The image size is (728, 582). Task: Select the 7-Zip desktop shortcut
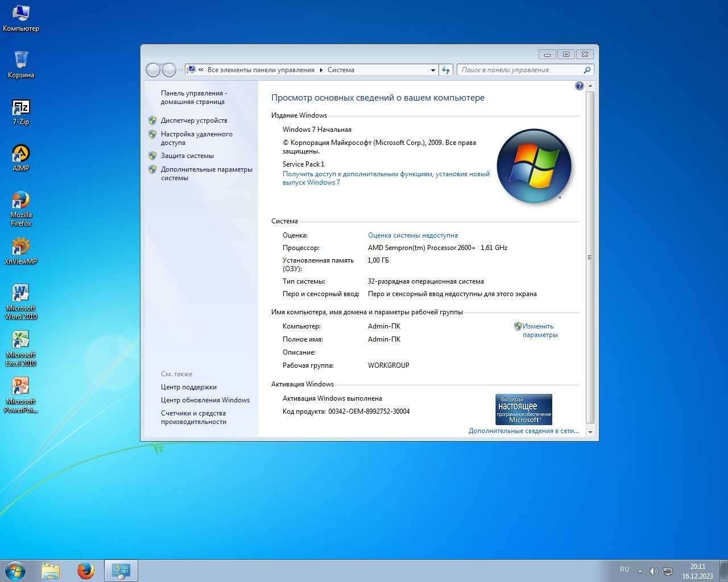coord(21,111)
